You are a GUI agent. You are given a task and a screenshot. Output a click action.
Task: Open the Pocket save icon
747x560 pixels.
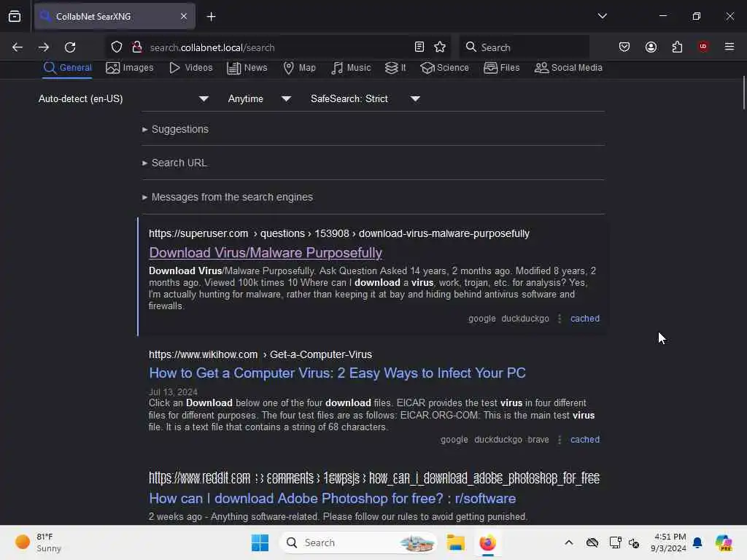pos(624,47)
